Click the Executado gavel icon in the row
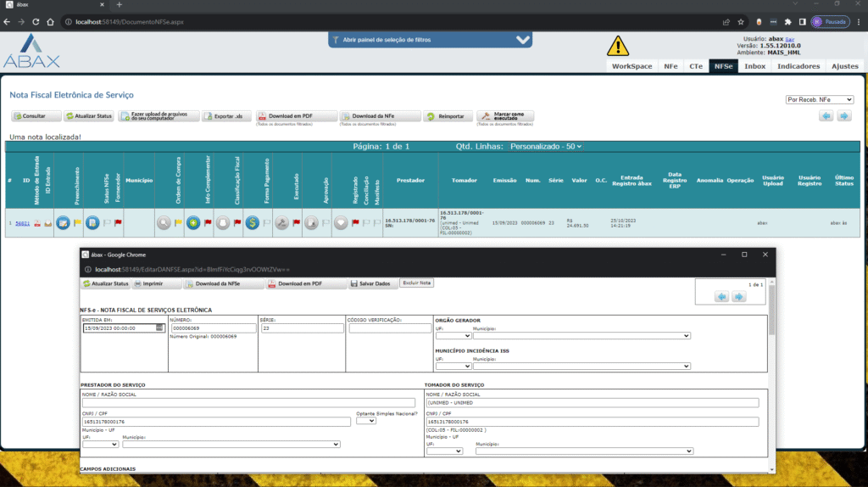Image resolution: width=868 pixels, height=487 pixels. [281, 223]
